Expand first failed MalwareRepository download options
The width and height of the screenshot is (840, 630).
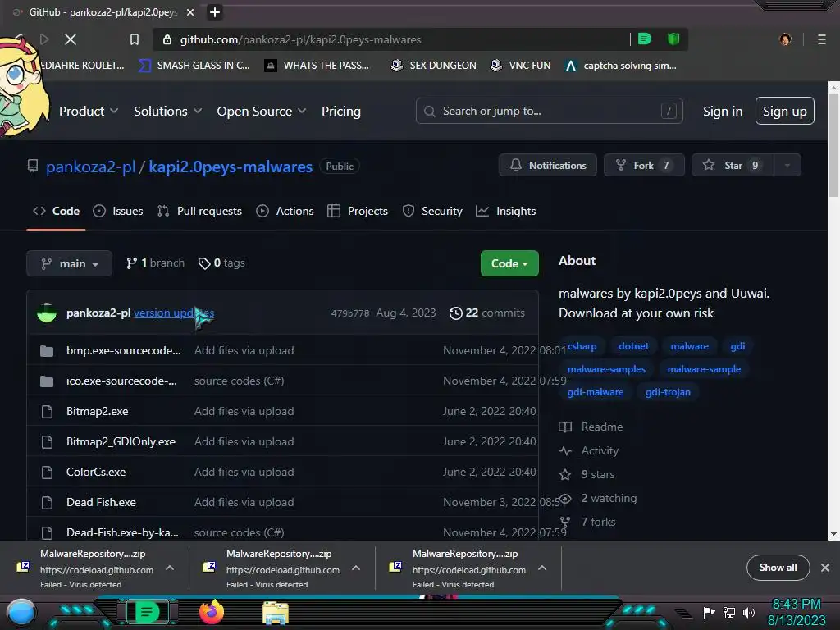(170, 568)
